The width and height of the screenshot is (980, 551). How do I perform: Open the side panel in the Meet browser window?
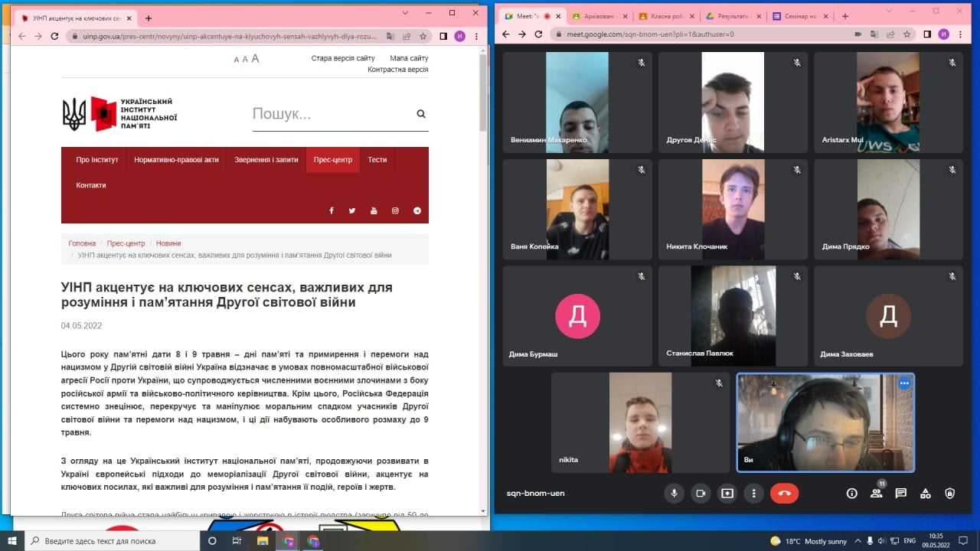[927, 34]
